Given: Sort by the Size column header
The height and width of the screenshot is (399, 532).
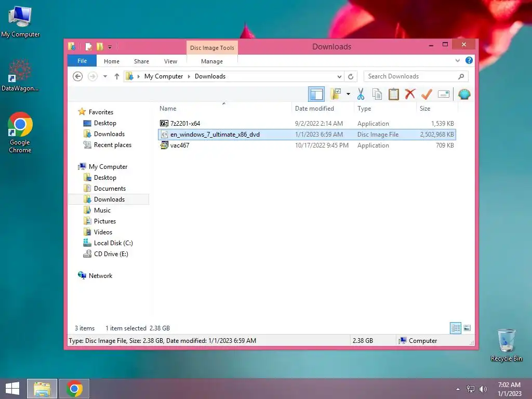Looking at the screenshot, I should pos(425,109).
